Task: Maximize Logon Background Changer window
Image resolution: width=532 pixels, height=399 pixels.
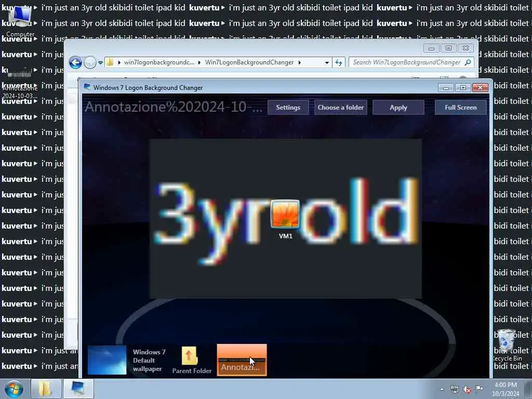Action: coord(463,88)
